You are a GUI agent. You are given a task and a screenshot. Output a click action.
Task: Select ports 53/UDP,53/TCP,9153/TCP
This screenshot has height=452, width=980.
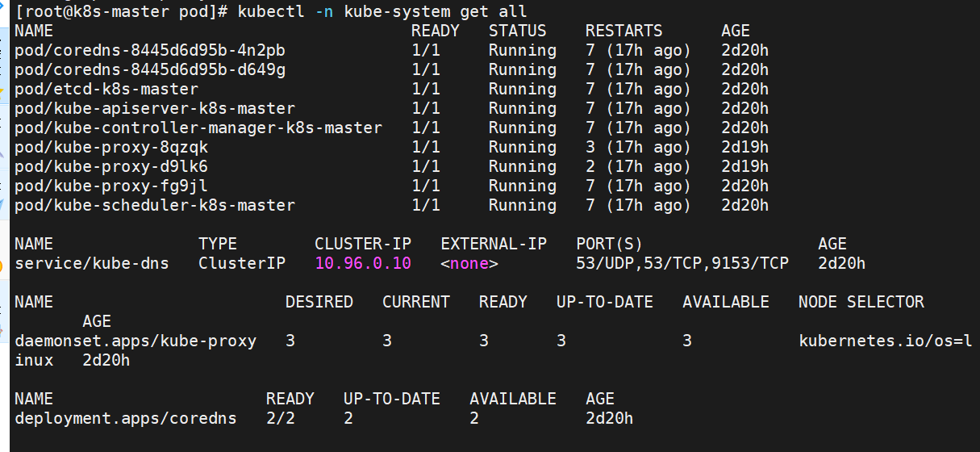pyautogui.click(x=682, y=263)
